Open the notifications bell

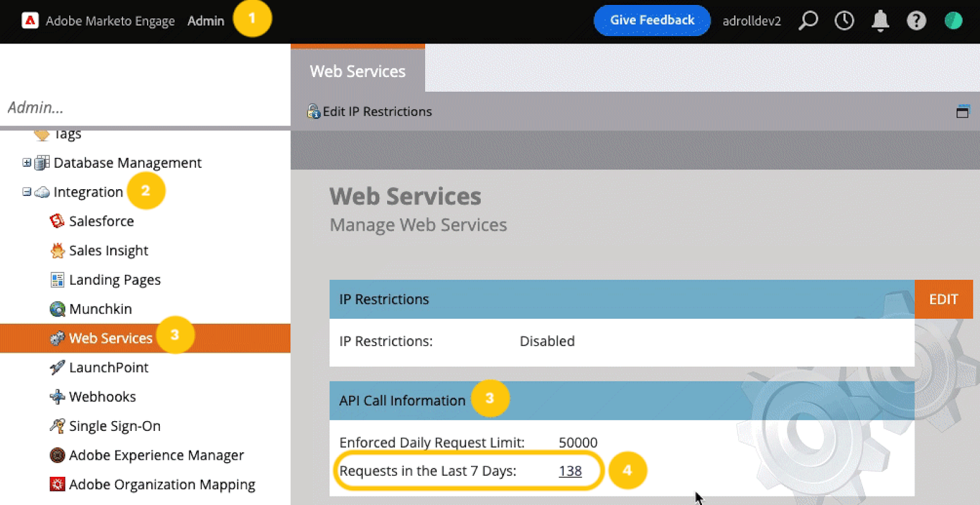point(880,21)
